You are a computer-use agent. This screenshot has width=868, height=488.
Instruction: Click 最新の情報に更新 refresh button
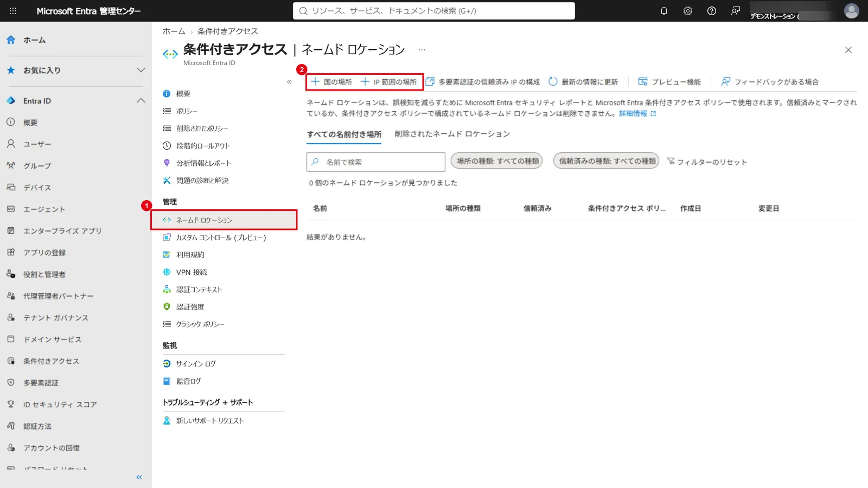click(583, 82)
